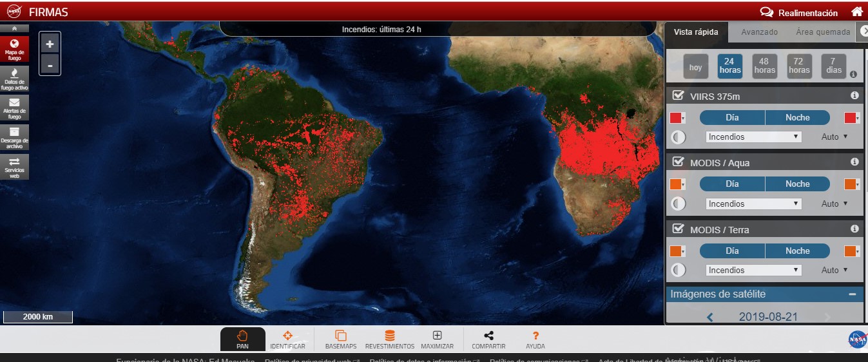
Task: Toggle MODIS / Aqua Noche detections
Action: click(797, 184)
